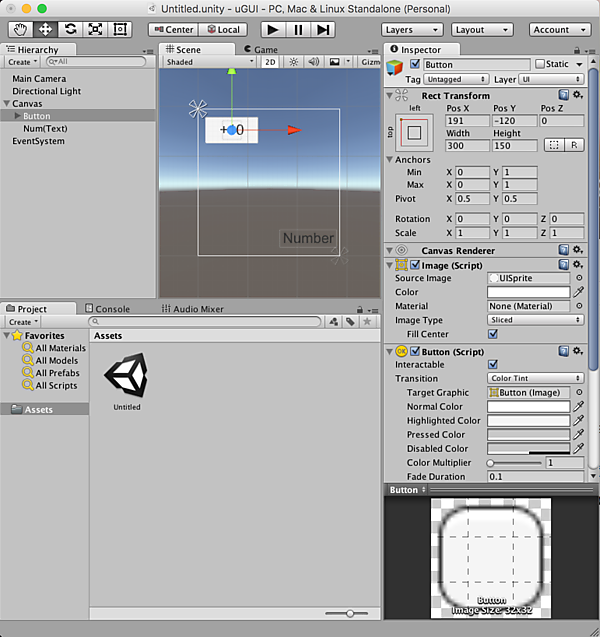The width and height of the screenshot is (600, 637).
Task: Open the Layers dropdown
Action: pyautogui.click(x=411, y=30)
